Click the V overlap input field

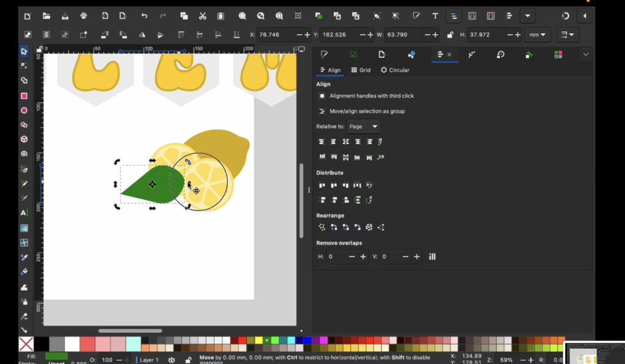click(390, 257)
